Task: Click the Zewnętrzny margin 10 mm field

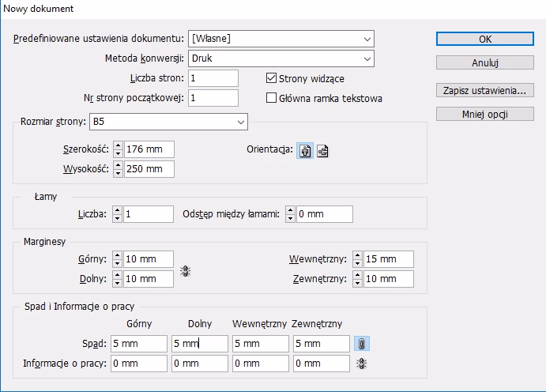Action: point(389,279)
